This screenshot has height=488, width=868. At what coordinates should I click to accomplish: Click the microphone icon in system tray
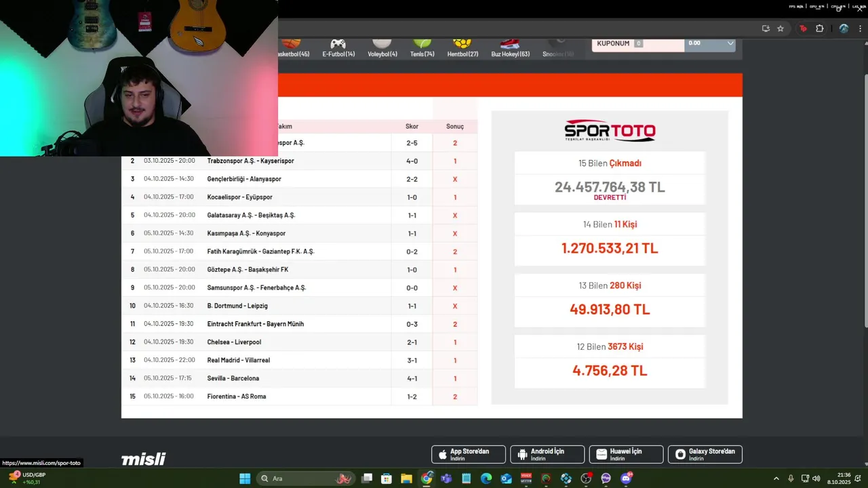click(x=791, y=479)
